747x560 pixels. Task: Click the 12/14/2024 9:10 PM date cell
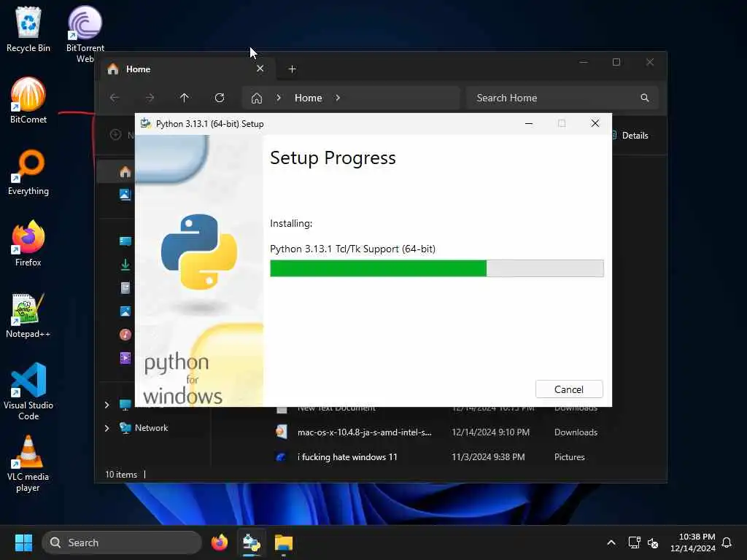(x=491, y=432)
